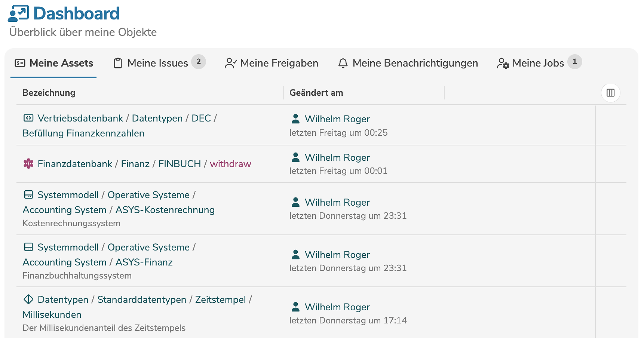Open the withdraw asset link
Screen dimensions: 644x338
coord(230,164)
